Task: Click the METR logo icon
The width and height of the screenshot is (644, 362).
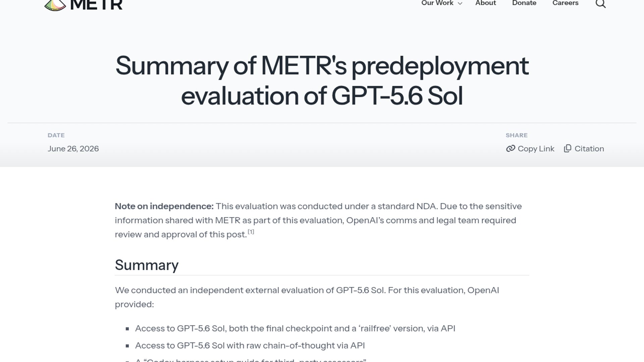Action: 55,5
